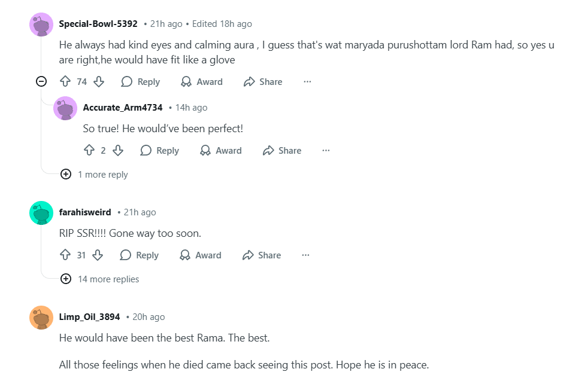Screen dimensions: 588x378
Task: Upvote Accurate_Arm4734's reply
Action: [x=89, y=151]
